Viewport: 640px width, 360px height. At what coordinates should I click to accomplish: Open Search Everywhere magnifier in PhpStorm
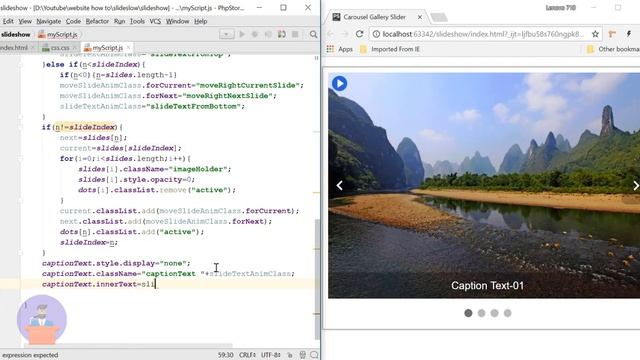[x=313, y=34]
